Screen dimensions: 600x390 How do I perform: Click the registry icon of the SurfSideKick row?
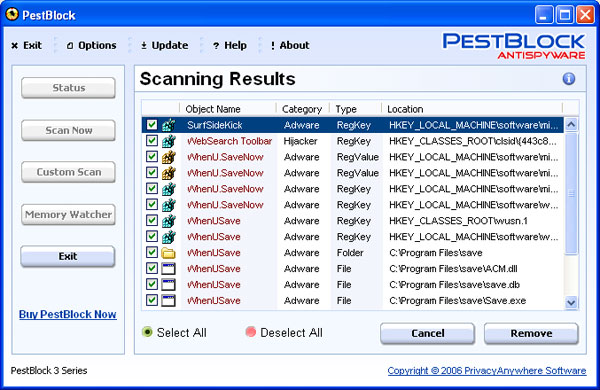coord(168,125)
